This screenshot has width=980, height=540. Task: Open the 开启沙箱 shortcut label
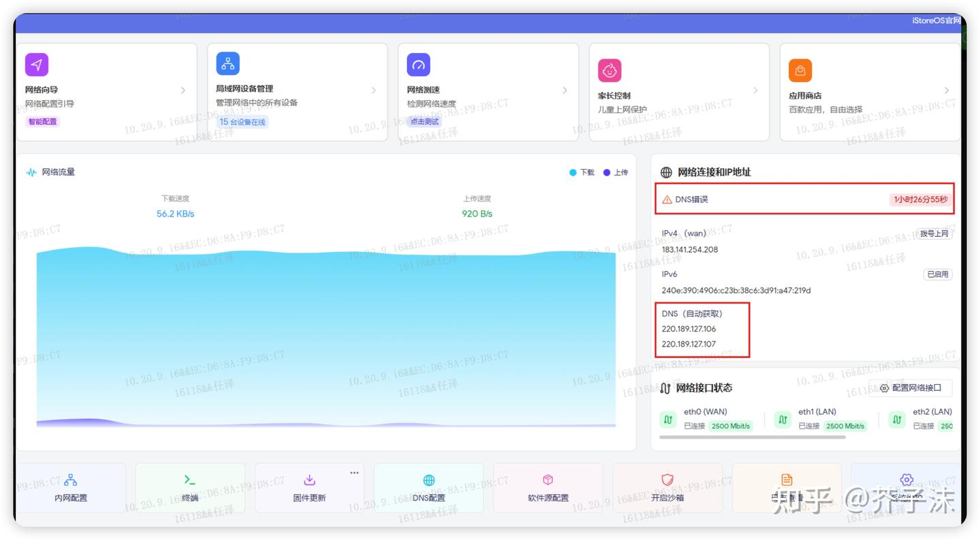(668, 498)
